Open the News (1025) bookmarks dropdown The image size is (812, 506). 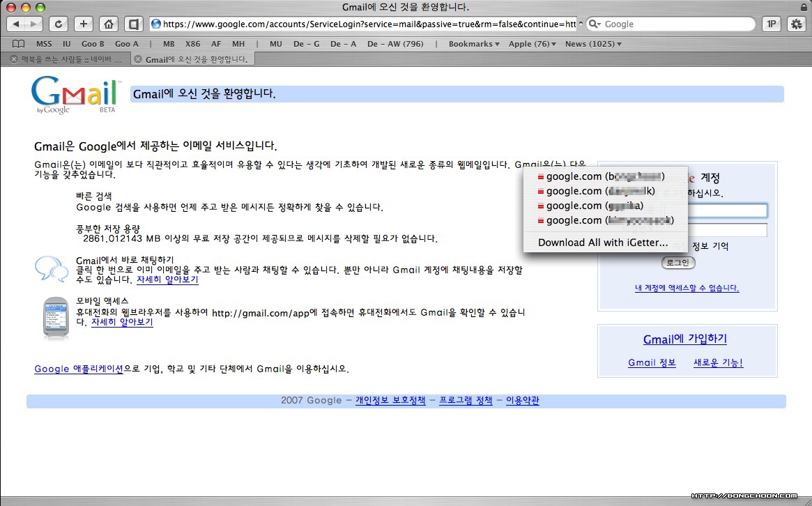(x=593, y=44)
